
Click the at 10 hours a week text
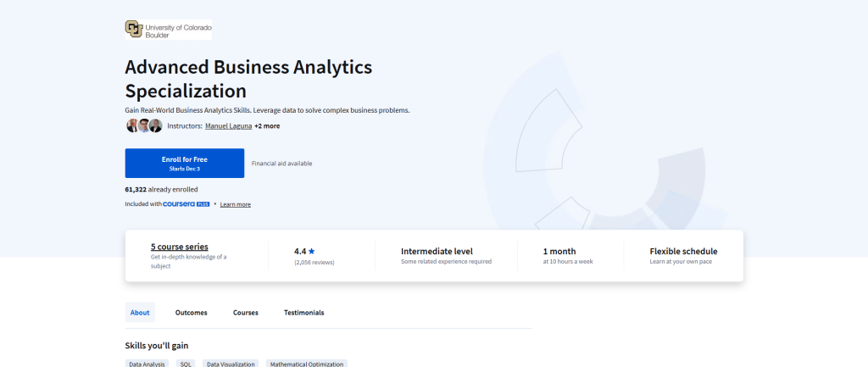[567, 261]
